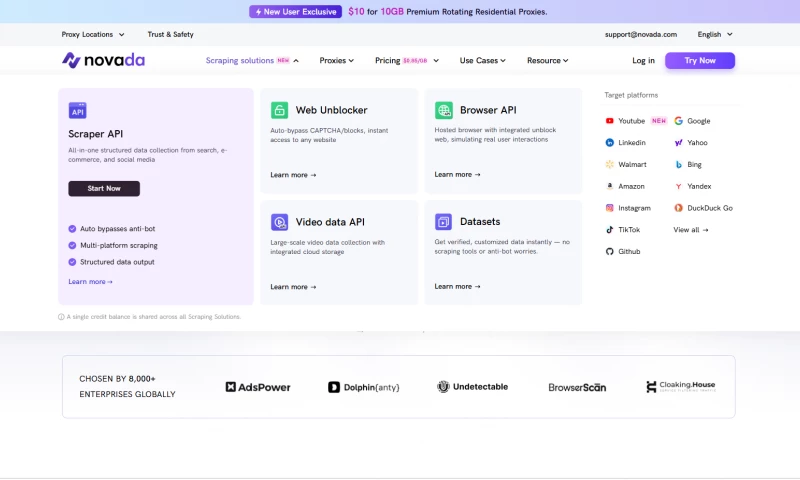
Task: Expand the Proxy Locations dropdown
Action: click(x=93, y=34)
